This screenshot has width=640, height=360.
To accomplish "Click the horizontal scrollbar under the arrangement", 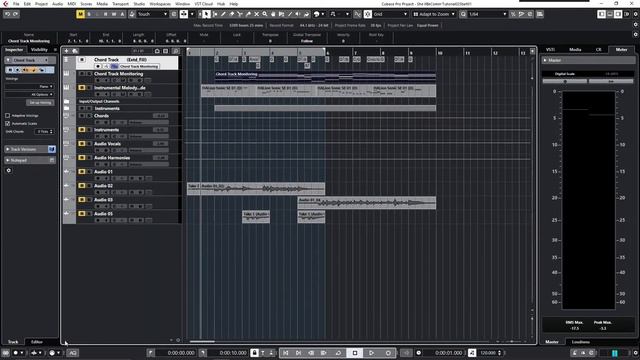I will coord(202,341).
